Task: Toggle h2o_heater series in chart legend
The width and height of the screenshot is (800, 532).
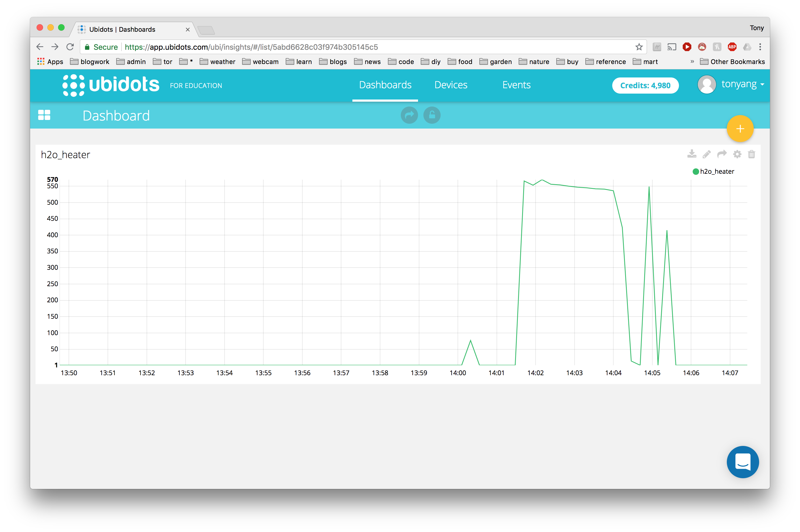Action: pos(717,172)
